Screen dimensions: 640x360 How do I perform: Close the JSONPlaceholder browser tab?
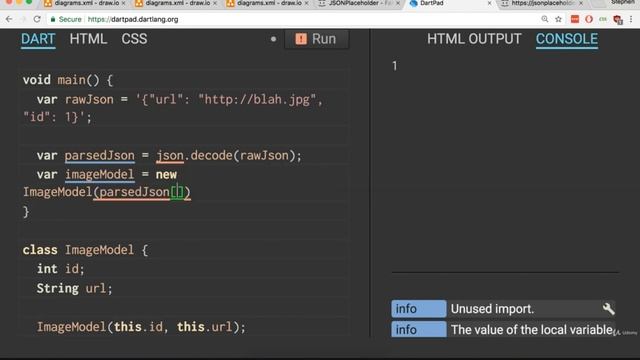click(398, 3)
